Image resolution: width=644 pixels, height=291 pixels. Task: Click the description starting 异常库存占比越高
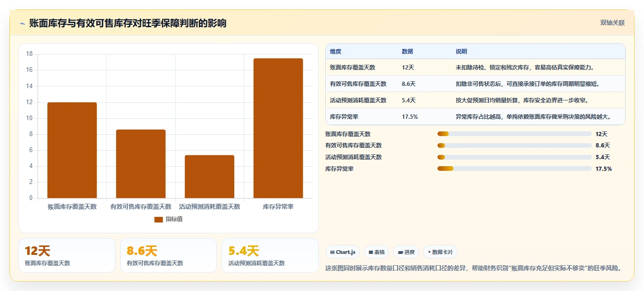(x=534, y=117)
